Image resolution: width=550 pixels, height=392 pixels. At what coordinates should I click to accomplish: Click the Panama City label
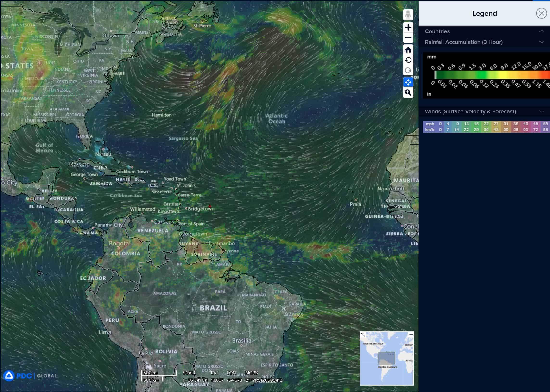pos(108,225)
